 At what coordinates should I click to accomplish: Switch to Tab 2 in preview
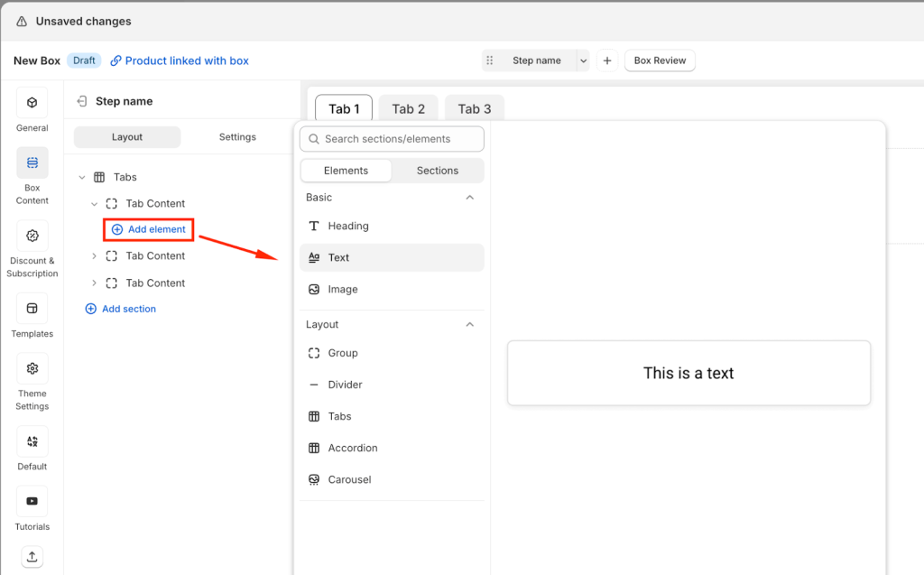[x=408, y=109]
